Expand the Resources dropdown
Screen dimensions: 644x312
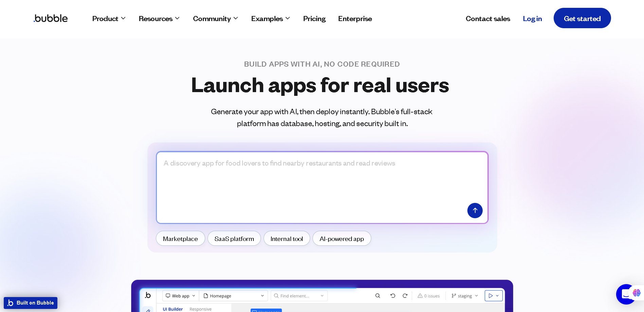(159, 19)
